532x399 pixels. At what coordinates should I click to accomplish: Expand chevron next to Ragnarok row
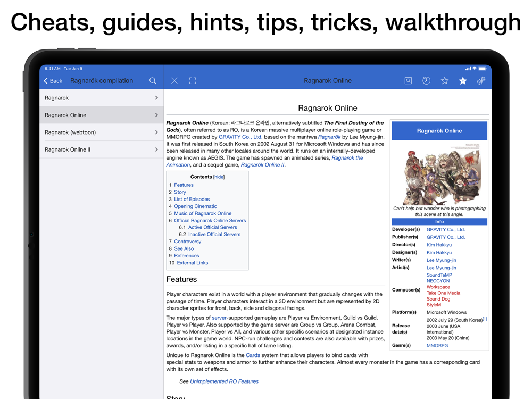[x=156, y=98]
